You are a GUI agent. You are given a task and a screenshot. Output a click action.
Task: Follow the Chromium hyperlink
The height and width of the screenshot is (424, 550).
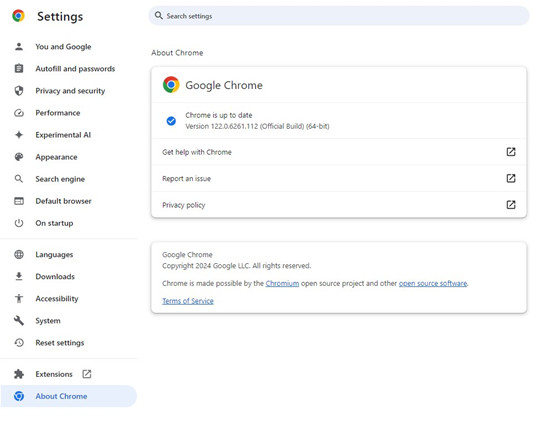point(282,283)
